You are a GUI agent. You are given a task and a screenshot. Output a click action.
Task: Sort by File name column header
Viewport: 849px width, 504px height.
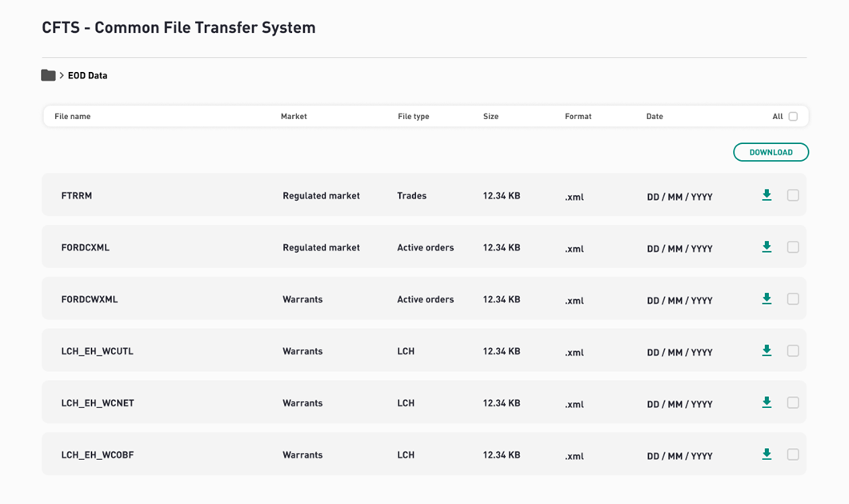point(73,116)
